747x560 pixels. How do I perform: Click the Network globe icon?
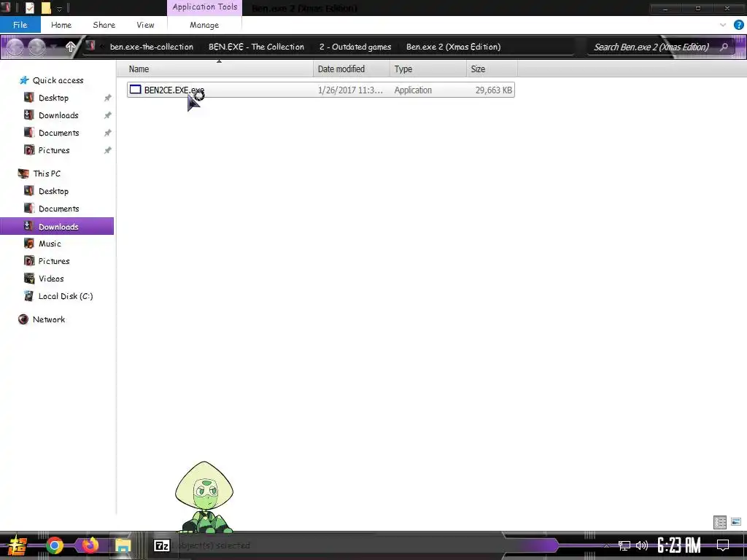(23, 319)
